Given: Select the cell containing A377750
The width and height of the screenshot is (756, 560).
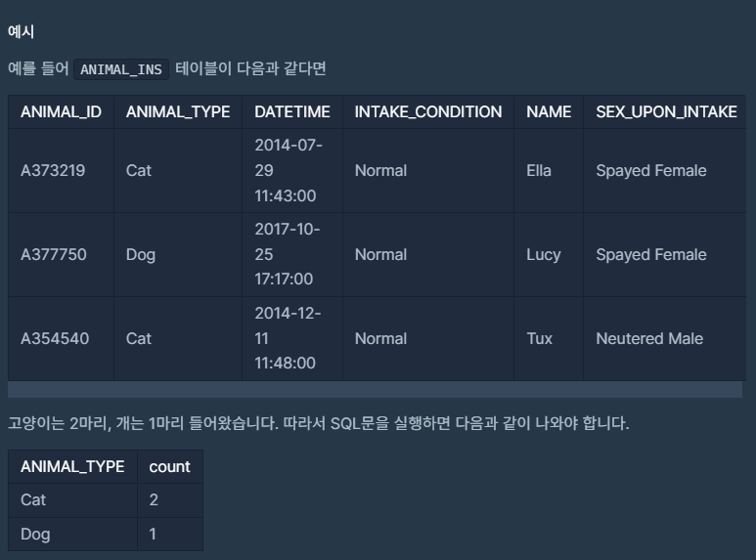Looking at the screenshot, I should [62, 254].
